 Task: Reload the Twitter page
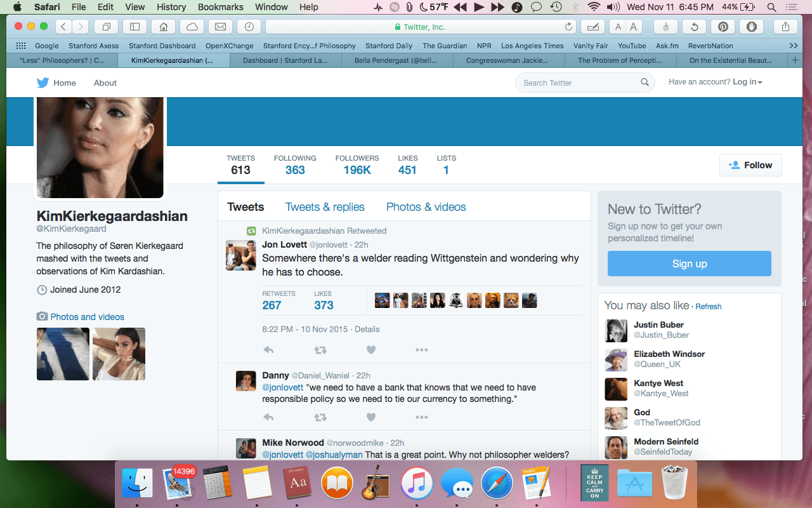[x=568, y=27]
